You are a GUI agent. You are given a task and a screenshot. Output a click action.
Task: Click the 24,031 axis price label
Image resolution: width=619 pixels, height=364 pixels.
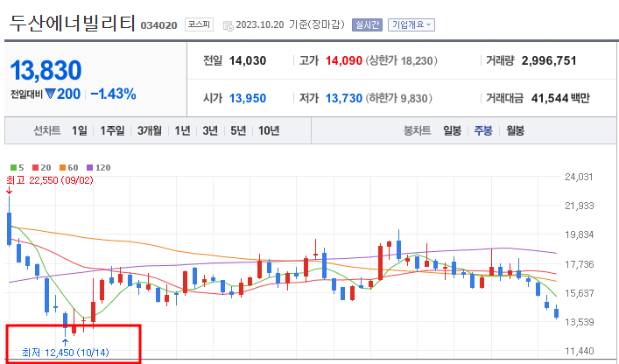tap(579, 177)
